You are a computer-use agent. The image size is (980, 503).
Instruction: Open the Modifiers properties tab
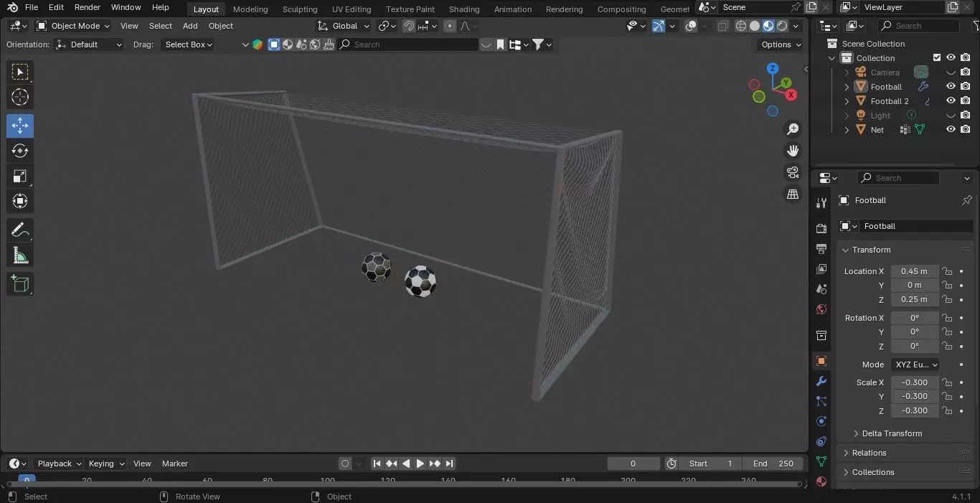coord(821,381)
